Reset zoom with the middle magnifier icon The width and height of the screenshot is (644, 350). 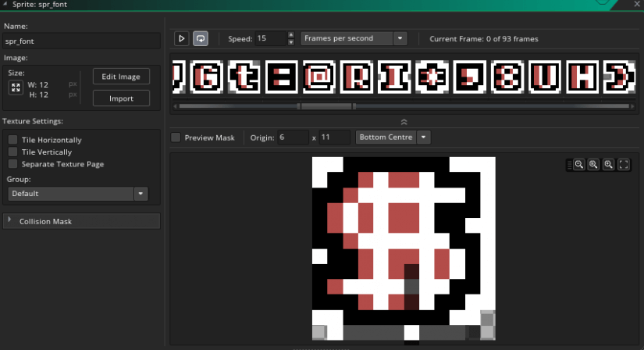tap(593, 165)
